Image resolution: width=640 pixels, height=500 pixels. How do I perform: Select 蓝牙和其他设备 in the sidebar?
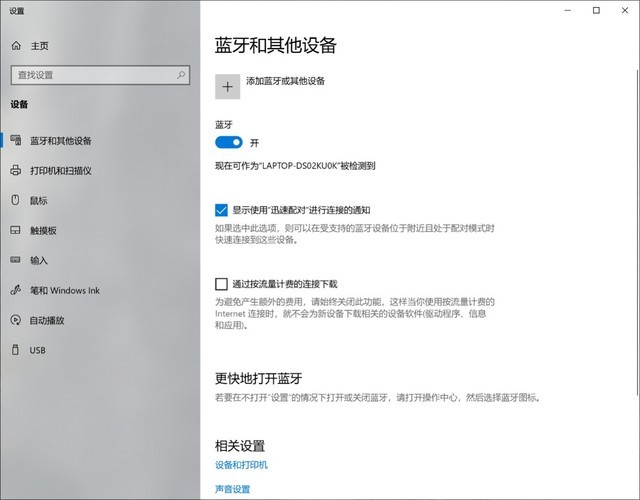61,141
